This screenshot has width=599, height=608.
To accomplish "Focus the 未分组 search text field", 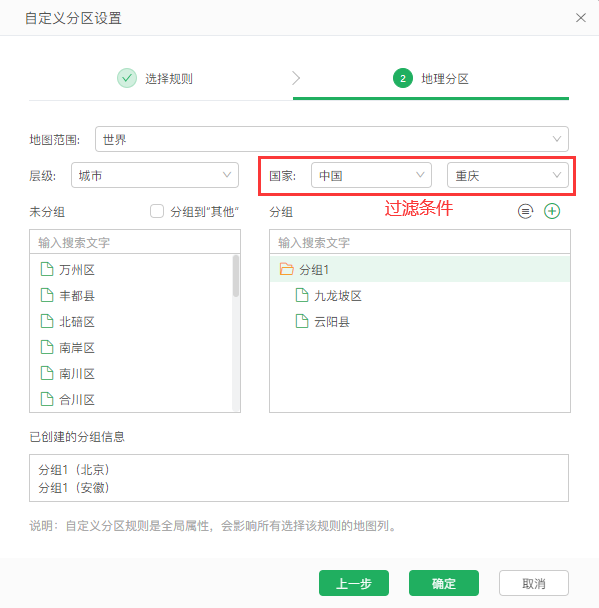I will [135, 242].
